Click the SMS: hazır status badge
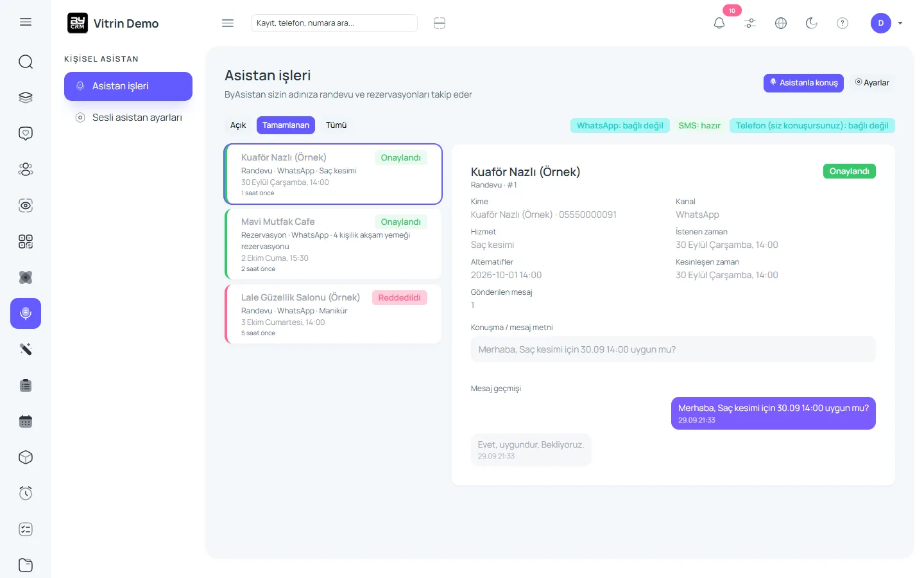Screen dimensions: 924x578 point(699,126)
